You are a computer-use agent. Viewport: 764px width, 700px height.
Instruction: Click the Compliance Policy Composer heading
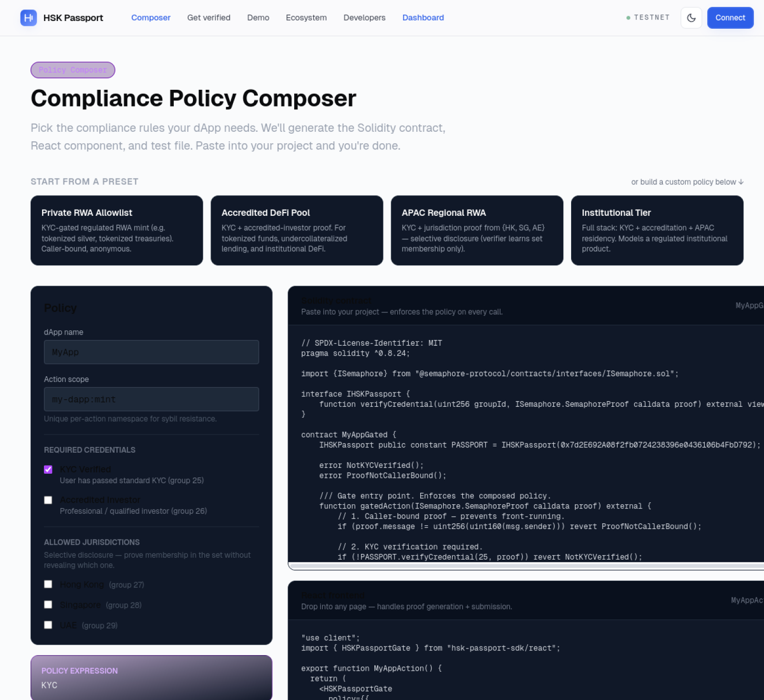click(193, 98)
